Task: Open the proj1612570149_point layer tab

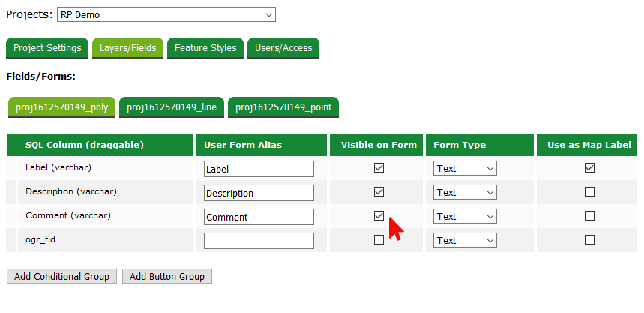Action: coord(283,107)
